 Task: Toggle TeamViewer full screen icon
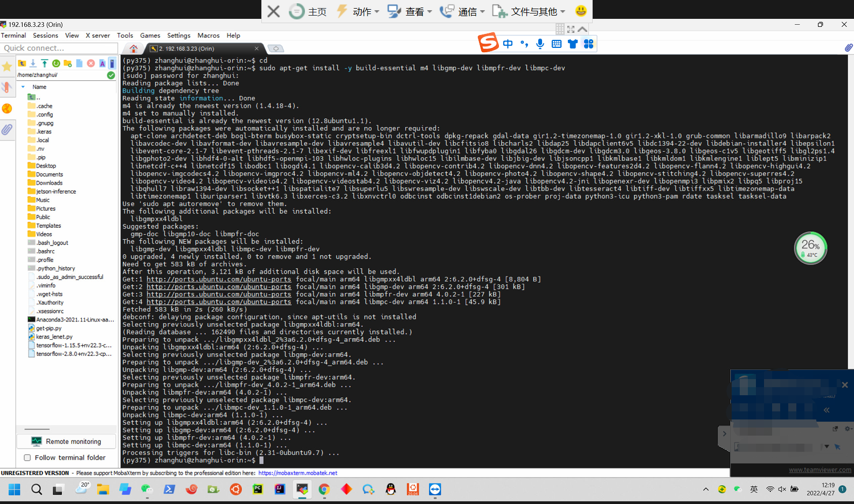coord(571,29)
